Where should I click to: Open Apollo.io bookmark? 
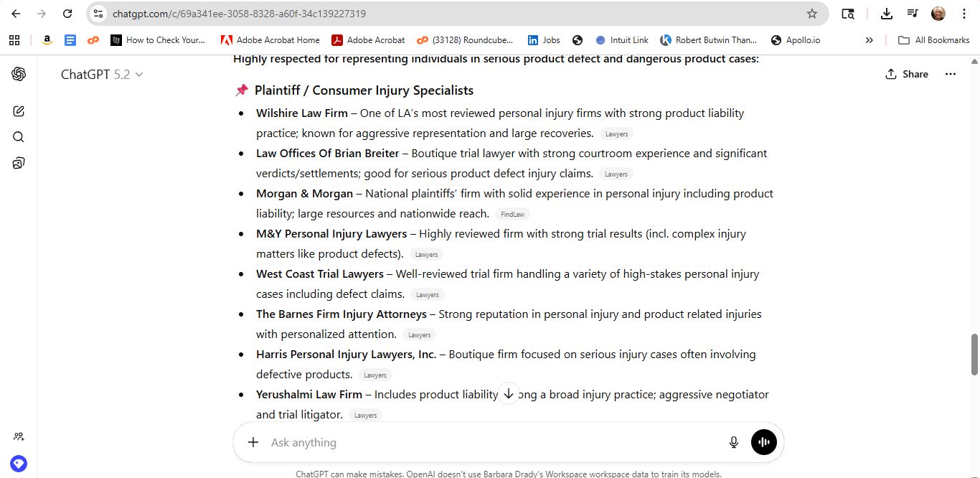(x=795, y=40)
